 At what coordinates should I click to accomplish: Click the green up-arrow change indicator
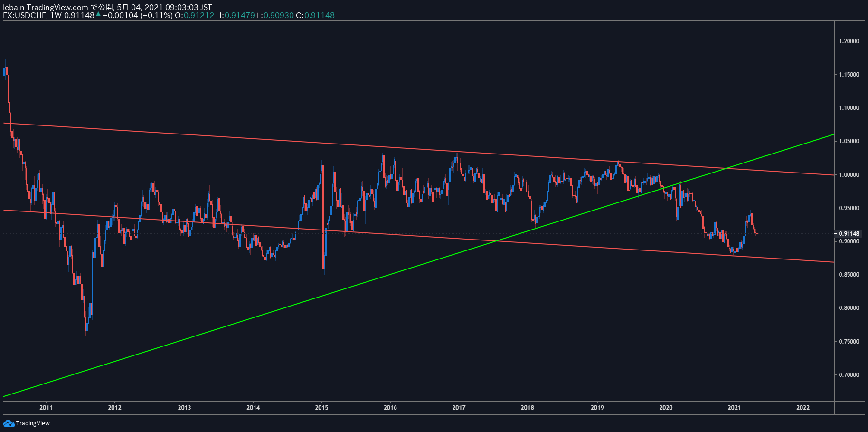click(x=98, y=14)
